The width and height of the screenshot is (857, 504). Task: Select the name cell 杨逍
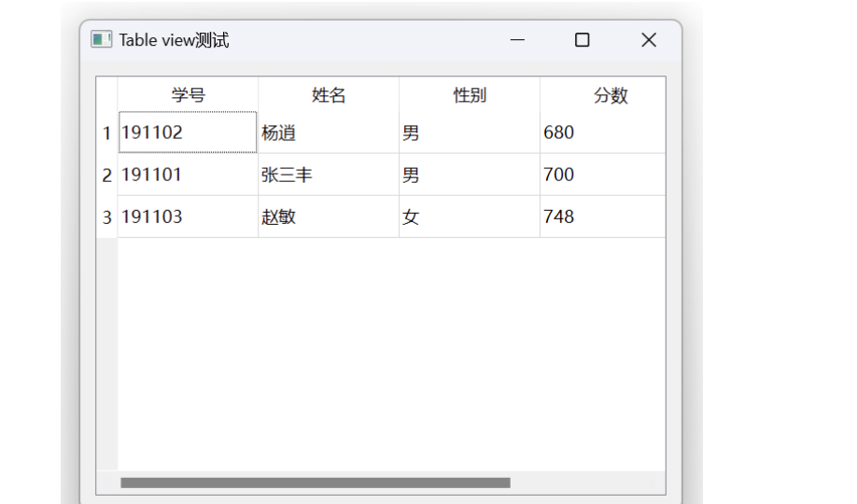pos(329,133)
